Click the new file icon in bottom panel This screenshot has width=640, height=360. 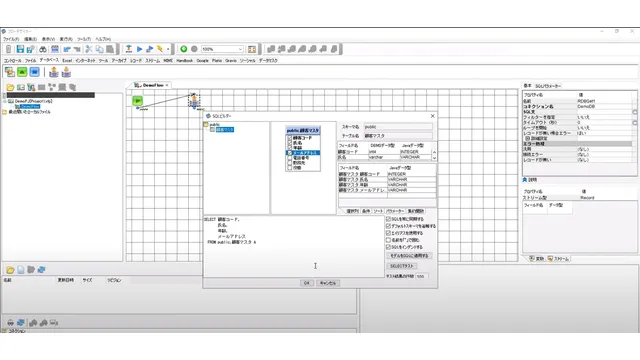[x=20, y=270]
